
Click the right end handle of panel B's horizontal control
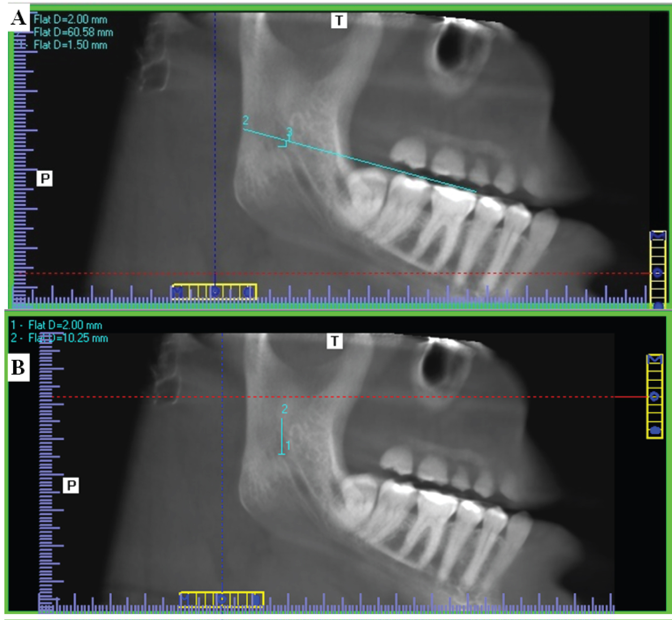(x=256, y=599)
